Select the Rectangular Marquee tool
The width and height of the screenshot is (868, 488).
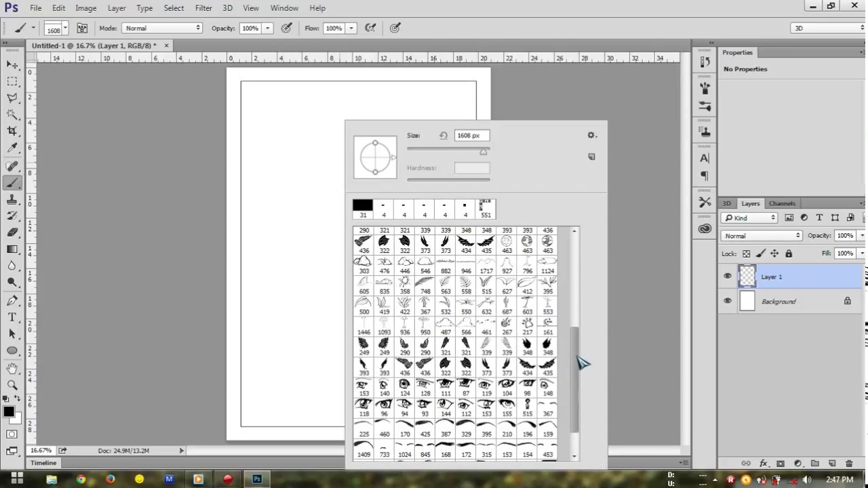click(x=12, y=81)
